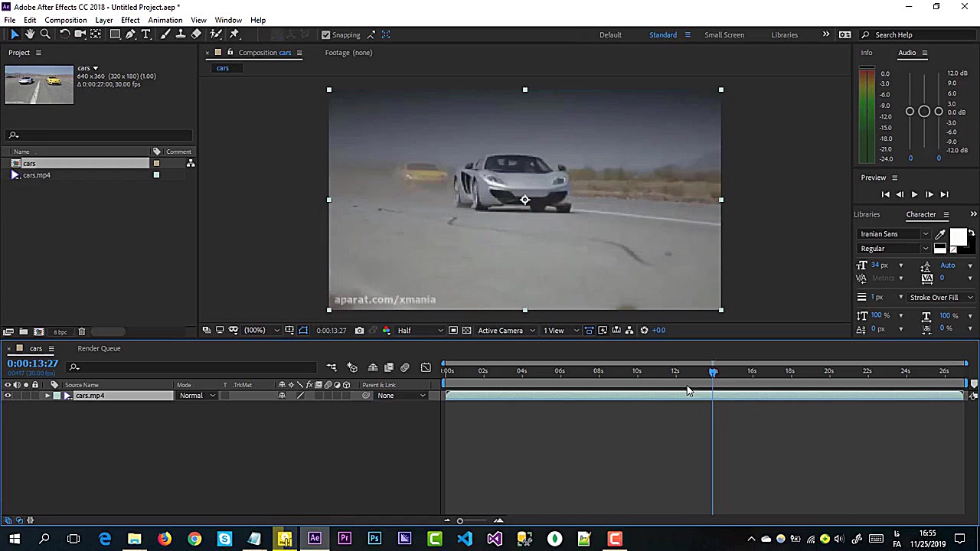The height and width of the screenshot is (551, 980).
Task: Toggle the transparency grid in viewer
Action: [466, 331]
